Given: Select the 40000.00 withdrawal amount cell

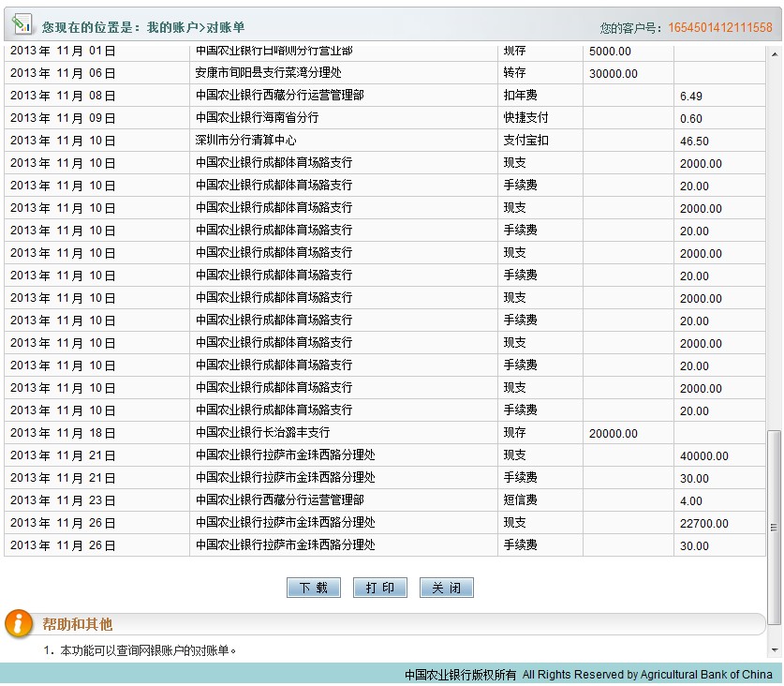Looking at the screenshot, I should (x=703, y=456).
